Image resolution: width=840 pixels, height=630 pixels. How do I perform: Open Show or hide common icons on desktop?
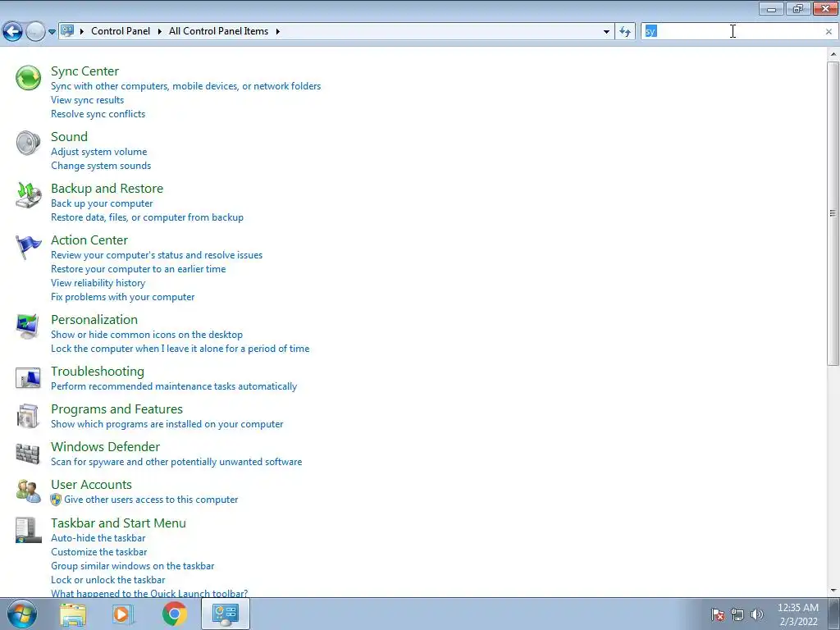click(147, 335)
